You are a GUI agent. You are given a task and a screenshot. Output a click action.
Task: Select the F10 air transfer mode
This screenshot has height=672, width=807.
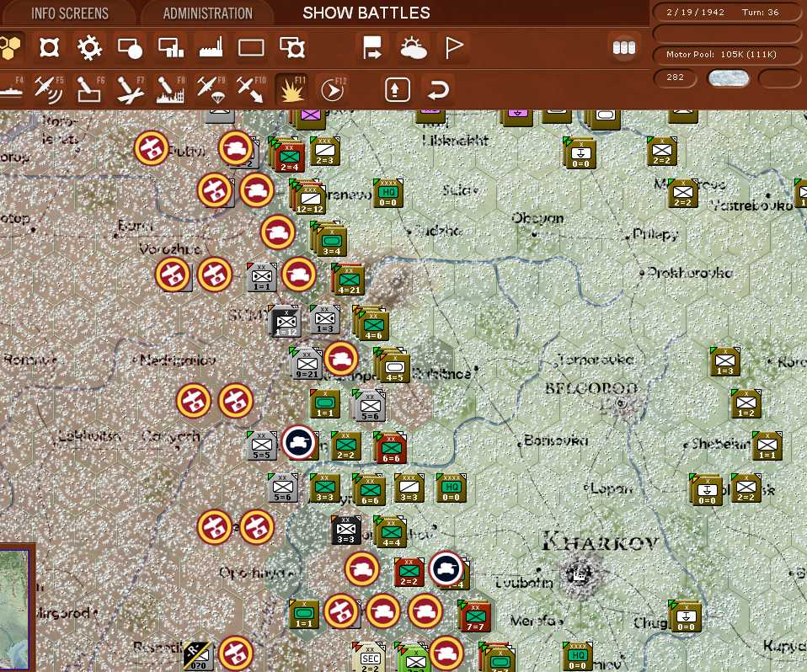point(251,89)
